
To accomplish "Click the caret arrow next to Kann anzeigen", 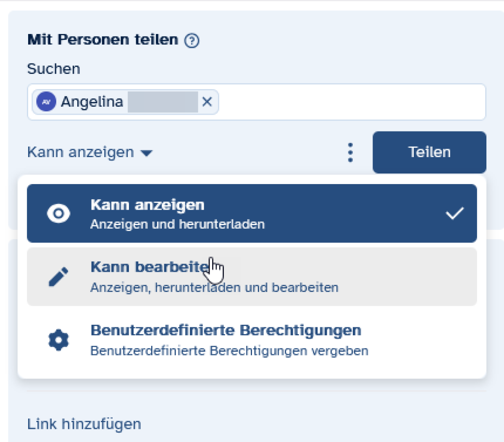I will [x=147, y=153].
